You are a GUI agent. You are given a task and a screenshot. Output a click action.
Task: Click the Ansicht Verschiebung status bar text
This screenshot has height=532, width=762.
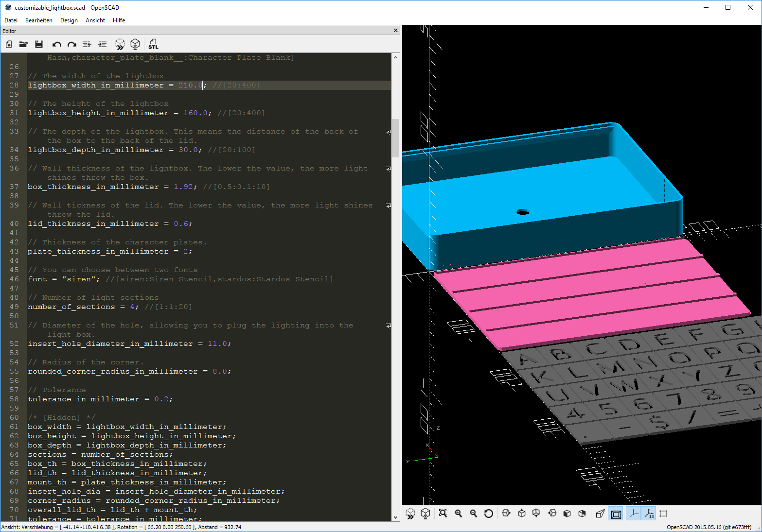(x=121, y=527)
